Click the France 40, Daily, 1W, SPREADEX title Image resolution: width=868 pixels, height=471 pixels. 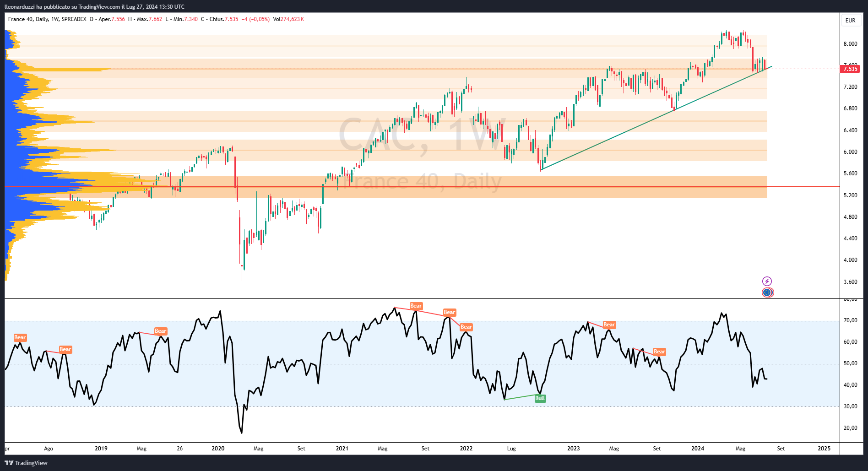(47, 19)
